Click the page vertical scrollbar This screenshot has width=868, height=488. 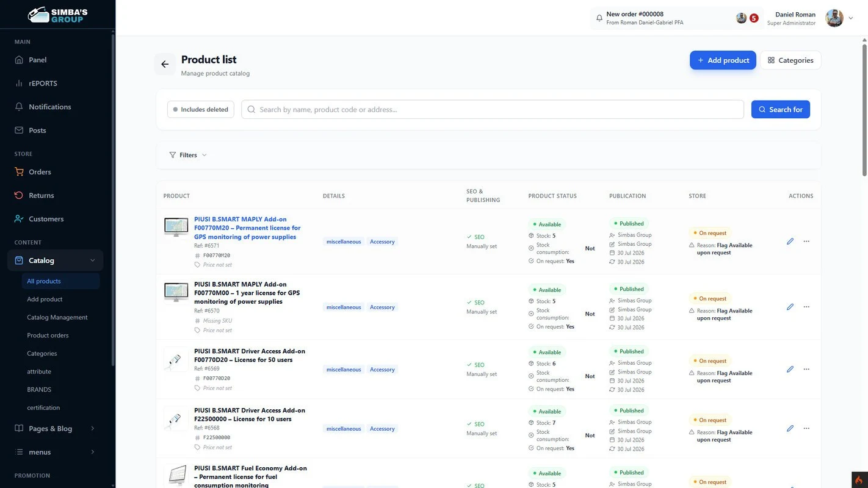pyautogui.click(x=864, y=110)
